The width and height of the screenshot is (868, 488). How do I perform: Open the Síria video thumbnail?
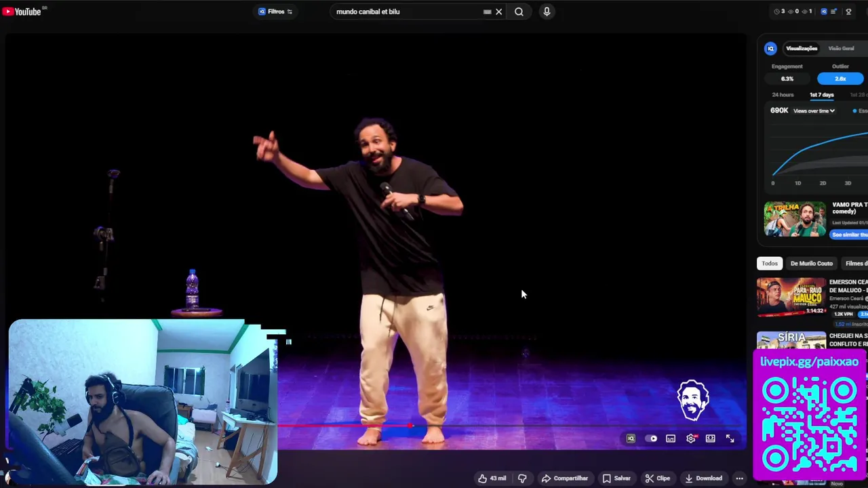pyautogui.click(x=791, y=340)
